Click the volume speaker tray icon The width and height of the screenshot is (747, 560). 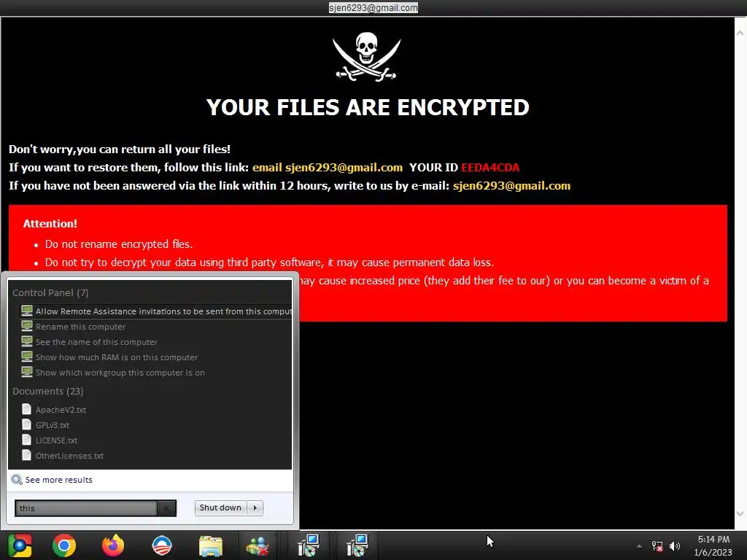[x=675, y=546]
